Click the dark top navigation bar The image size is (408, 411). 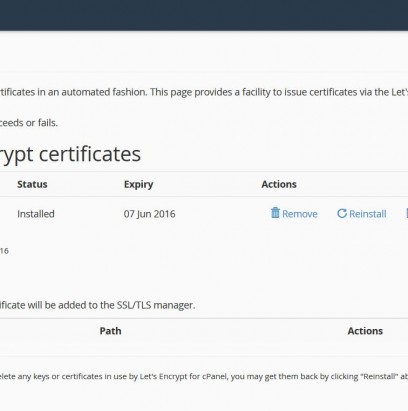(204, 15)
